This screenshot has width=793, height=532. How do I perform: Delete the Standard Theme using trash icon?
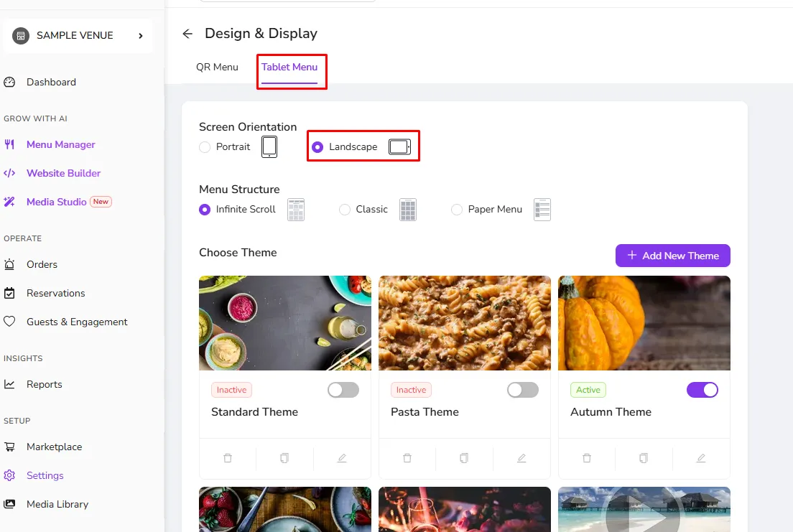pos(228,458)
